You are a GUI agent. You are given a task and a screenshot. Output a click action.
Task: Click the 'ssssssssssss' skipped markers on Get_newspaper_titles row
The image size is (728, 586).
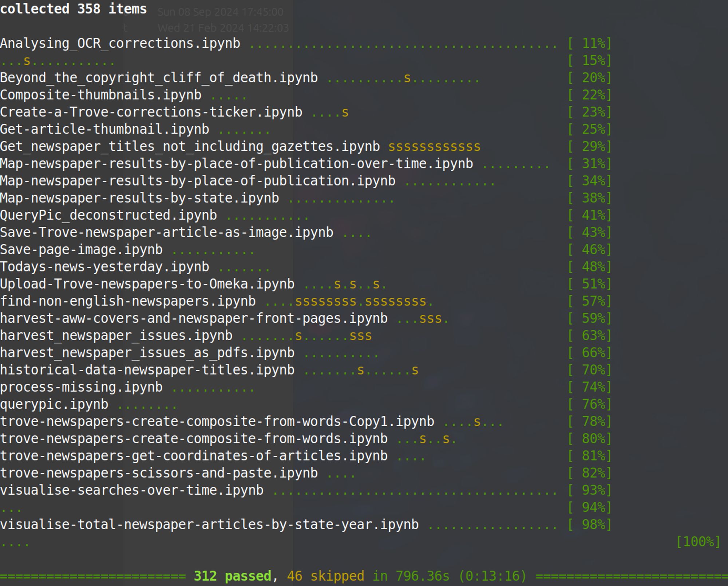(434, 147)
